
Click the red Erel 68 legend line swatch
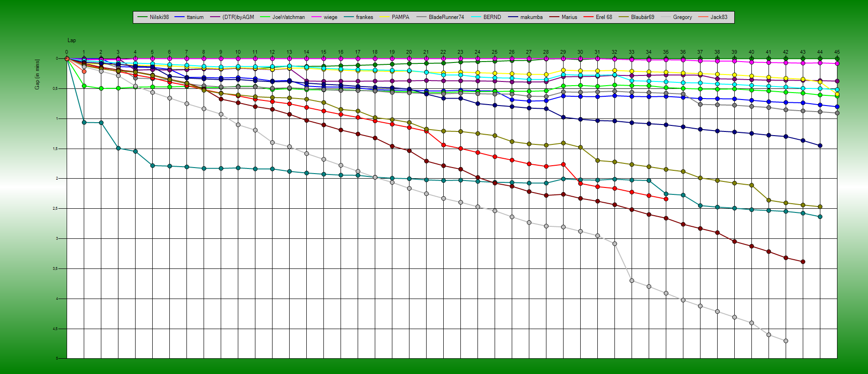click(x=589, y=17)
